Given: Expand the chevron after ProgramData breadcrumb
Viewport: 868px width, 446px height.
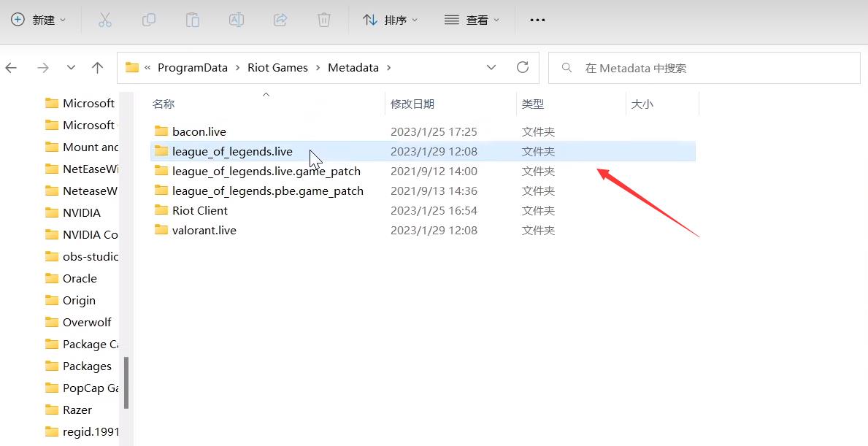Looking at the screenshot, I should pos(237,67).
